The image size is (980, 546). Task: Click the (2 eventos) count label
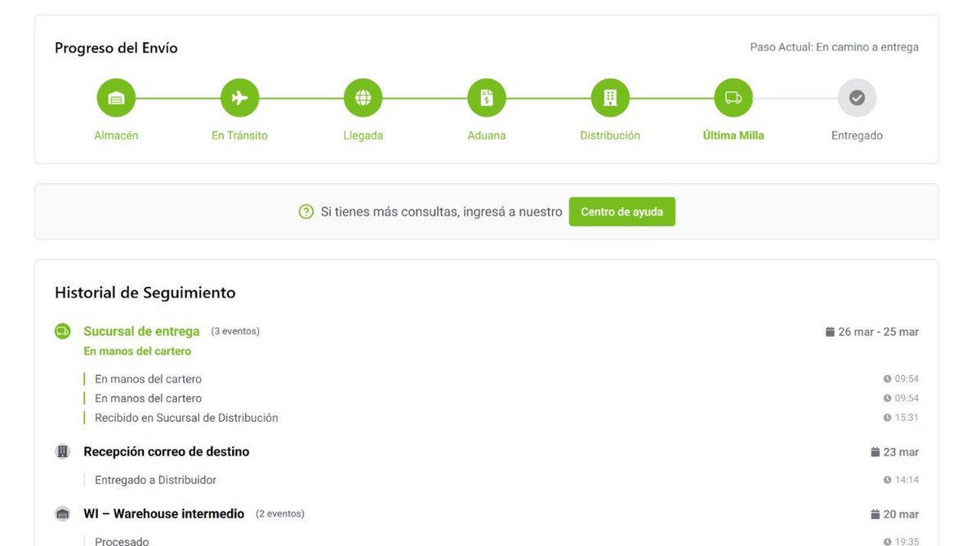point(280,514)
